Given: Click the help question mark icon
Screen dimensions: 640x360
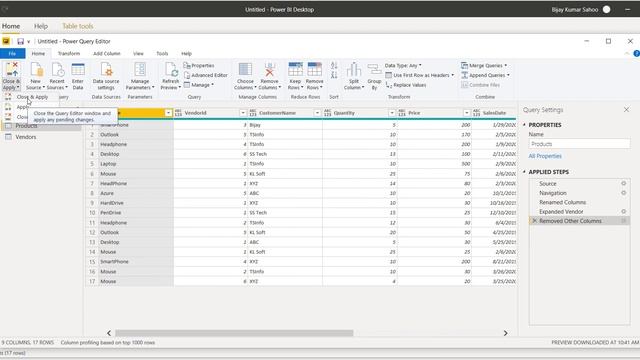Looking at the screenshot, I should click(636, 53).
